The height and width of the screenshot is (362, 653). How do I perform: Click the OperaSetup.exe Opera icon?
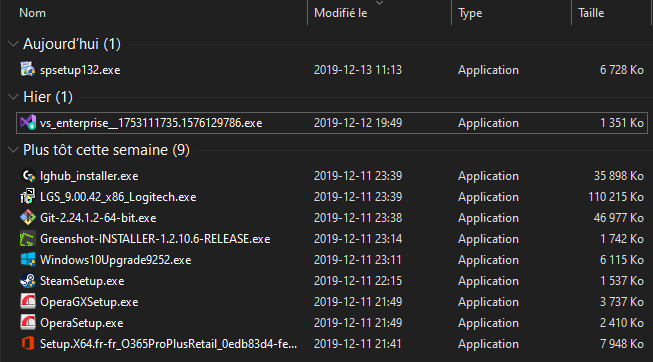pyautogui.click(x=28, y=322)
